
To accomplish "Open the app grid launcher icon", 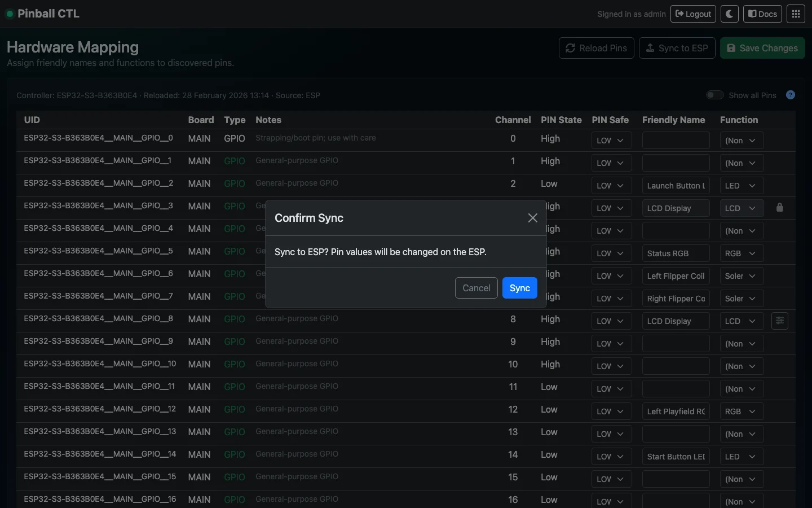I will 796,14.
